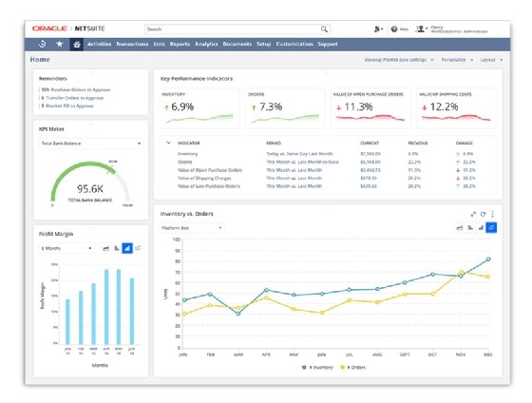Open the Reports menu
532x403 pixels.
coord(180,44)
